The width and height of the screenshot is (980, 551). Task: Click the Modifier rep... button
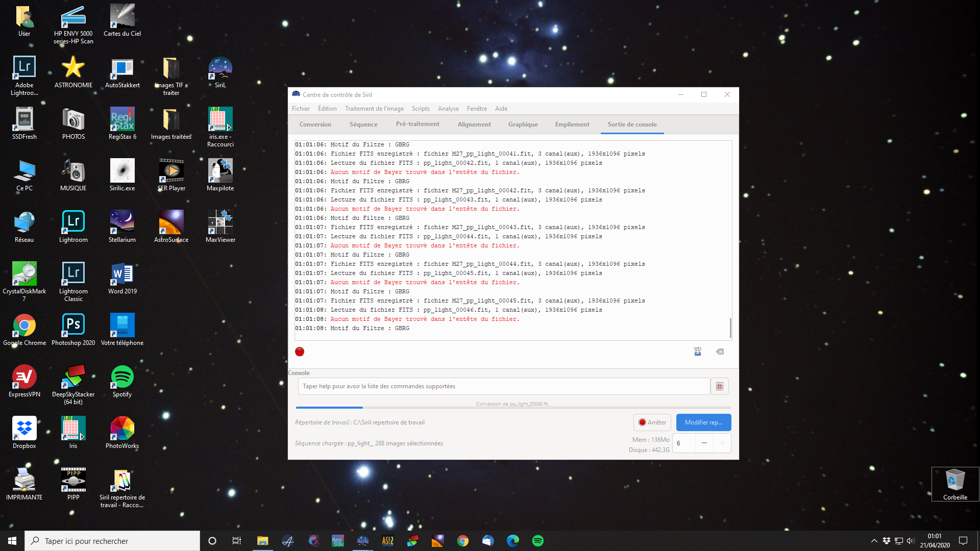click(703, 422)
